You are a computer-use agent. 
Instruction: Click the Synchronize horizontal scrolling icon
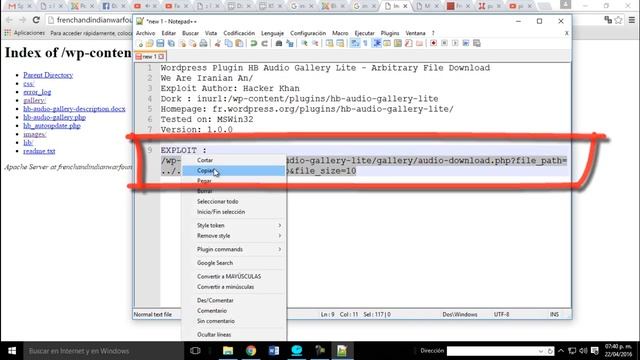[x=340, y=43]
